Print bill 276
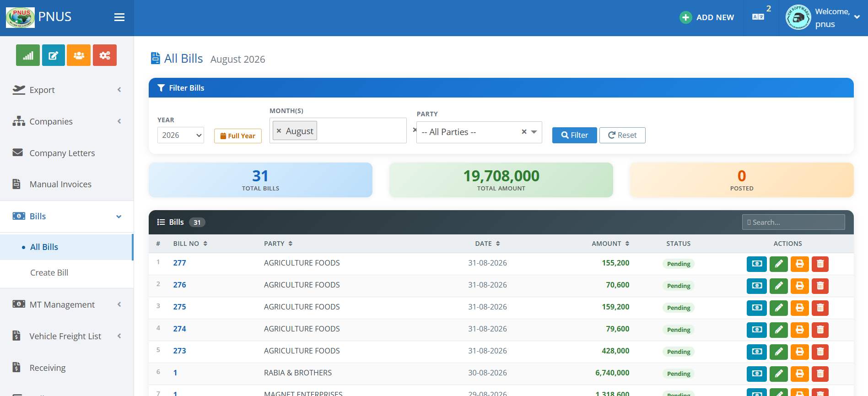The height and width of the screenshot is (396, 868). point(800,286)
